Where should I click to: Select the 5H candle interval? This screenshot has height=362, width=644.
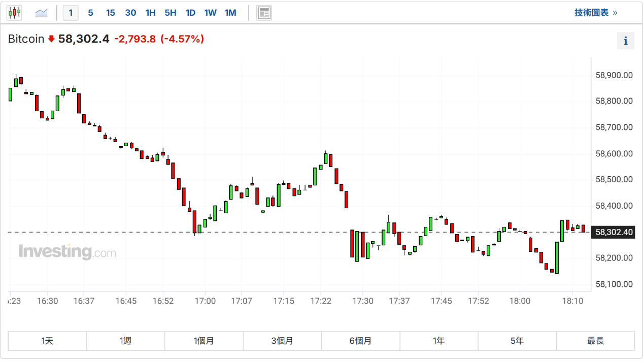click(x=171, y=13)
